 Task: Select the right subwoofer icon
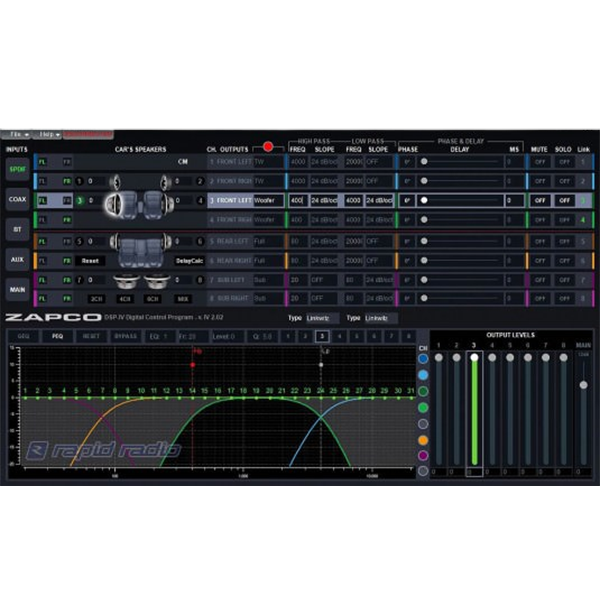click(x=158, y=281)
